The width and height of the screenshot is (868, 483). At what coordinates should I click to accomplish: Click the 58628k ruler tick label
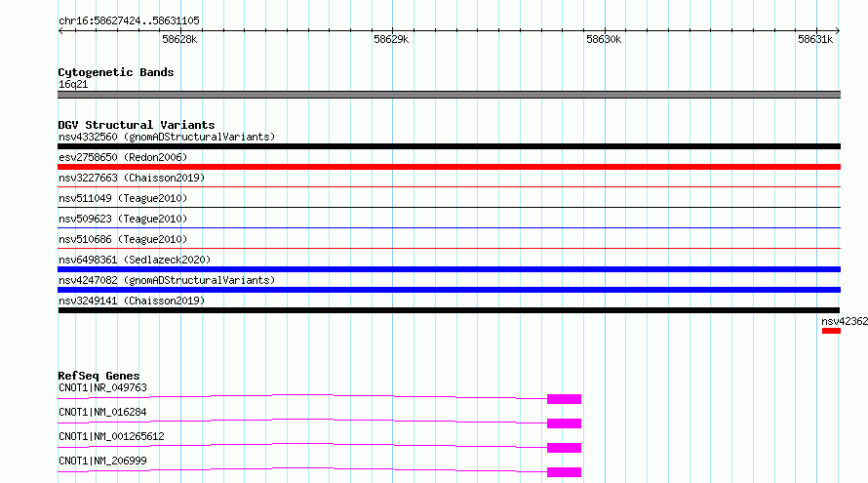(x=179, y=39)
